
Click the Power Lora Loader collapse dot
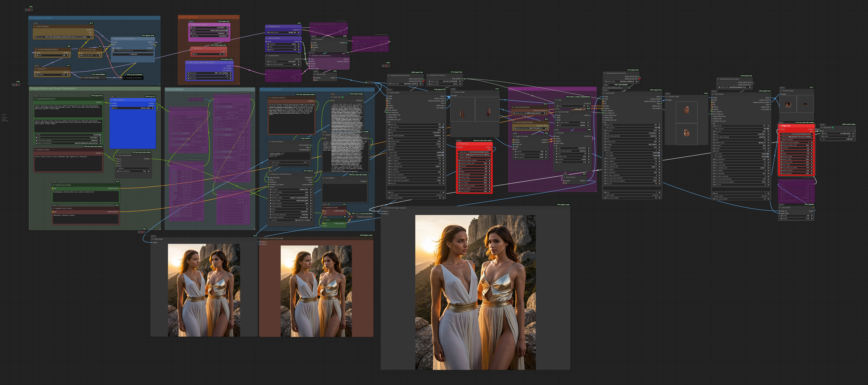(x=113, y=39)
